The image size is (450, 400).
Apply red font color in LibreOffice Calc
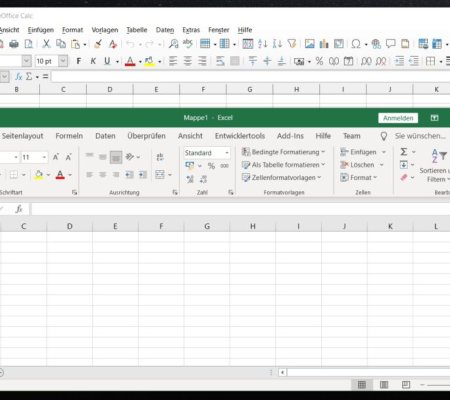pos(130,61)
